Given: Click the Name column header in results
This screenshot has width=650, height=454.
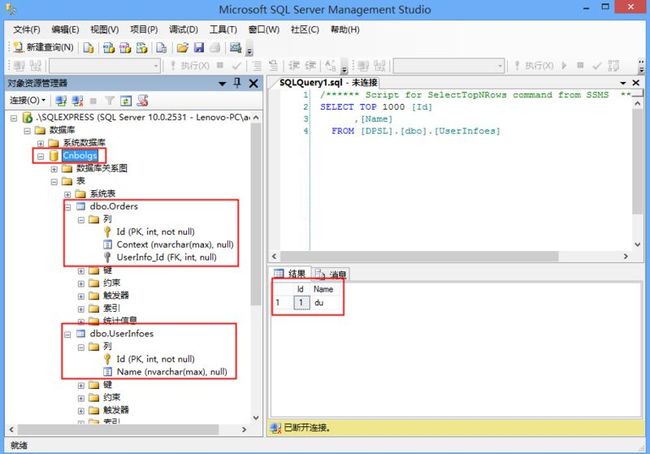Looking at the screenshot, I should (323, 289).
